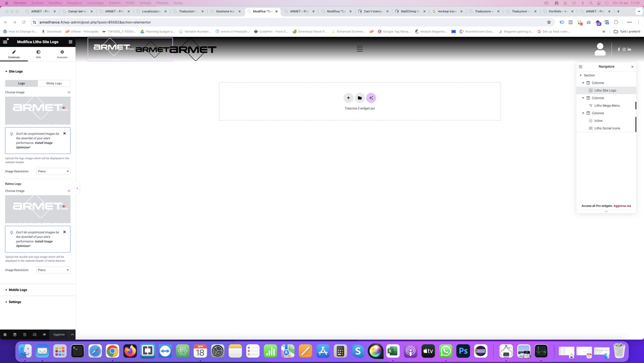Image resolution: width=644 pixels, height=363 pixels.
Task: Click the Retina Logo image thumbnail
Action: tap(38, 210)
